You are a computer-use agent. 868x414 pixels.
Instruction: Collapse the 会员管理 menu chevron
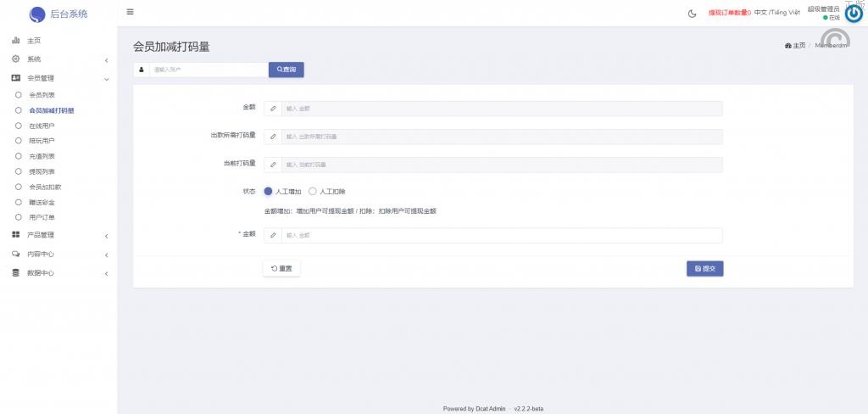pyautogui.click(x=106, y=79)
